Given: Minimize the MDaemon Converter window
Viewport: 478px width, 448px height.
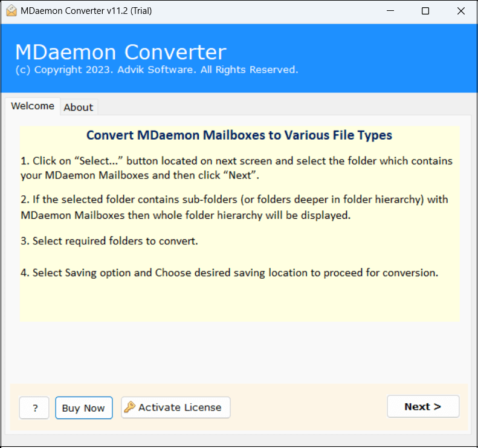Looking at the screenshot, I should coord(390,11).
